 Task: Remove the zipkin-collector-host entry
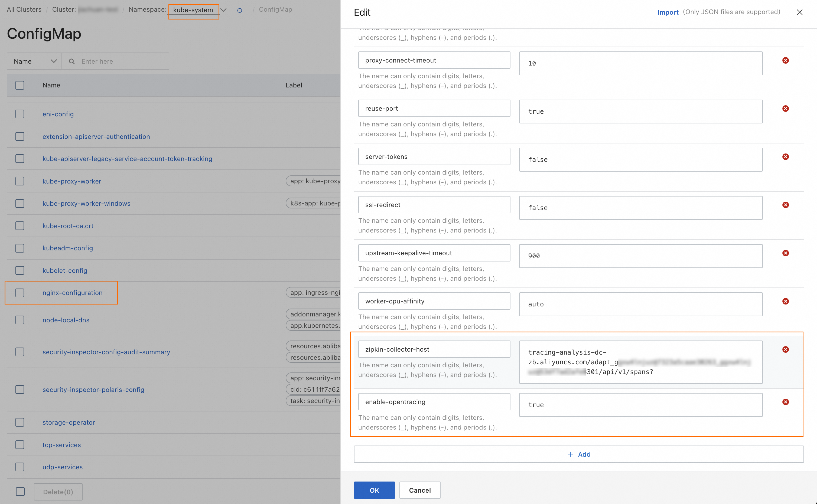(785, 349)
